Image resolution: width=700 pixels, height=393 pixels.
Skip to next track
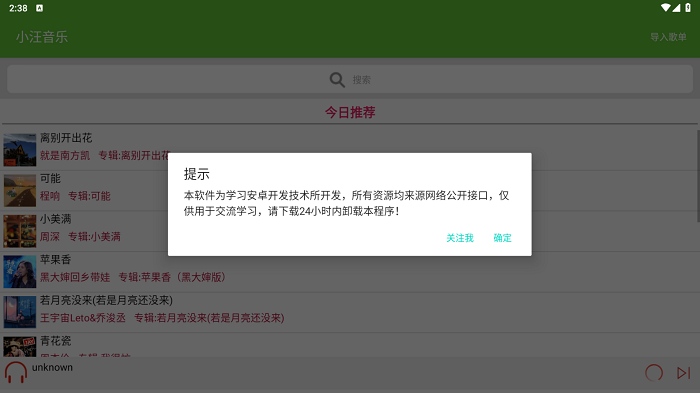(x=683, y=373)
